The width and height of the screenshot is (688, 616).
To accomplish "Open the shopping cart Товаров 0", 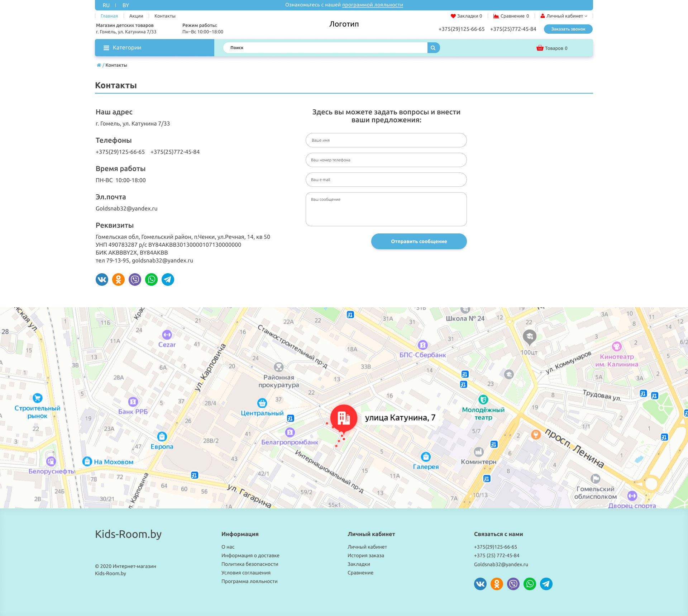I will [552, 48].
